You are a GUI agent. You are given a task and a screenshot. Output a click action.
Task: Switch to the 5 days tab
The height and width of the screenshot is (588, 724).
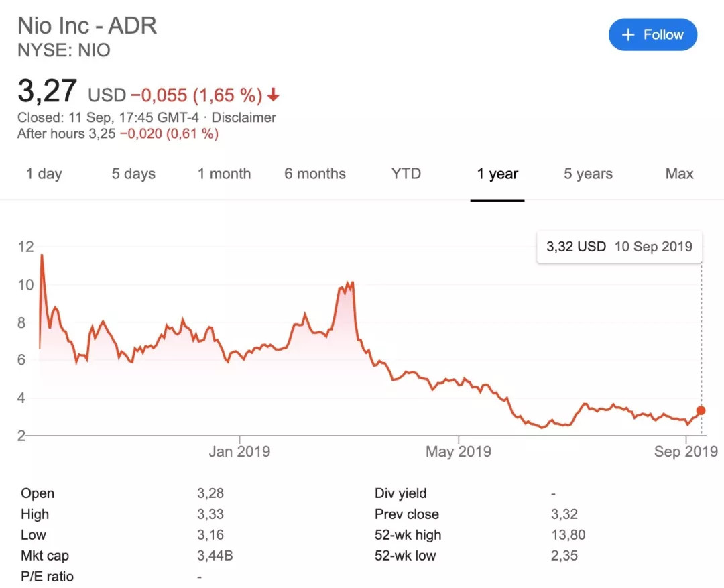click(133, 174)
